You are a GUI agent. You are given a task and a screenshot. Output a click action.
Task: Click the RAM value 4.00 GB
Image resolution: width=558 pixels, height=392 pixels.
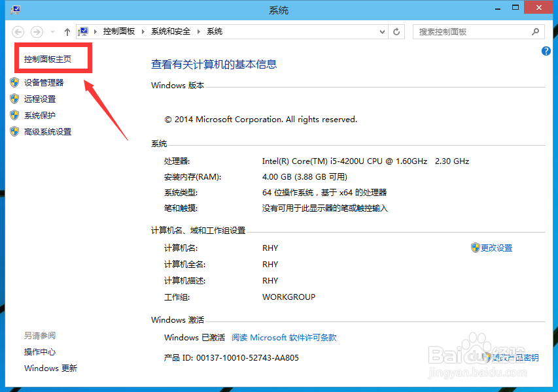click(x=305, y=177)
